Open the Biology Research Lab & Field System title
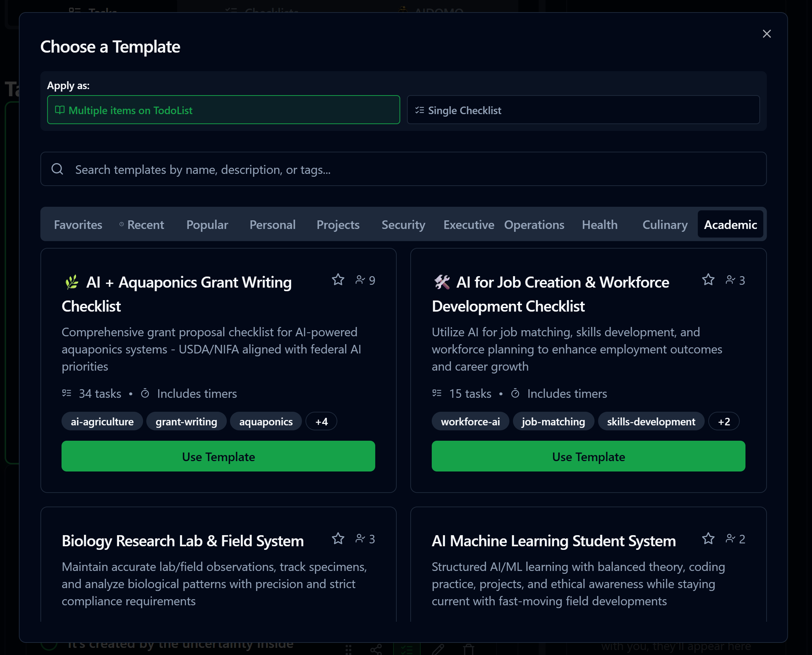Viewport: 812px width, 655px height. click(x=183, y=541)
